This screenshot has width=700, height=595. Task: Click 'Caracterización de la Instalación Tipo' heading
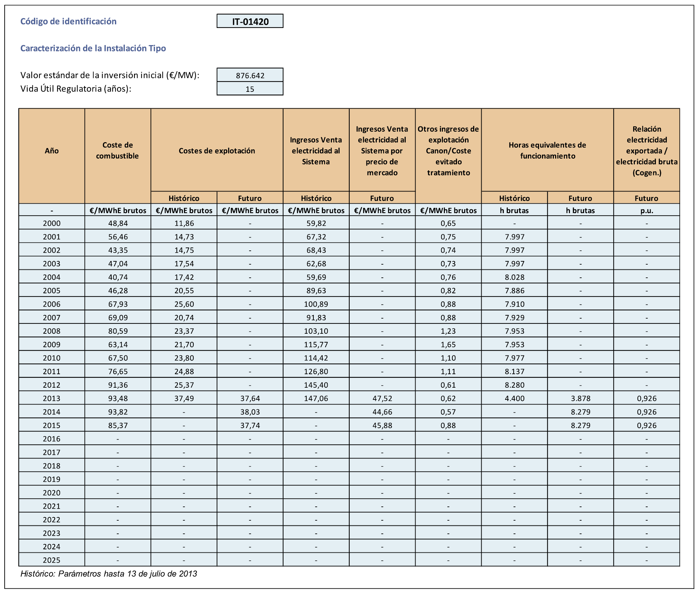[93, 48]
